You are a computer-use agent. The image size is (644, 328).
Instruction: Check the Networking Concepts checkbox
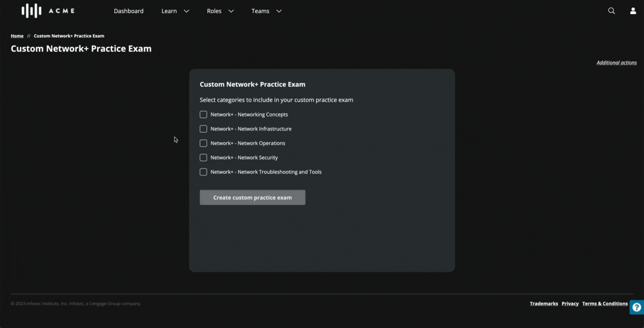[203, 114]
